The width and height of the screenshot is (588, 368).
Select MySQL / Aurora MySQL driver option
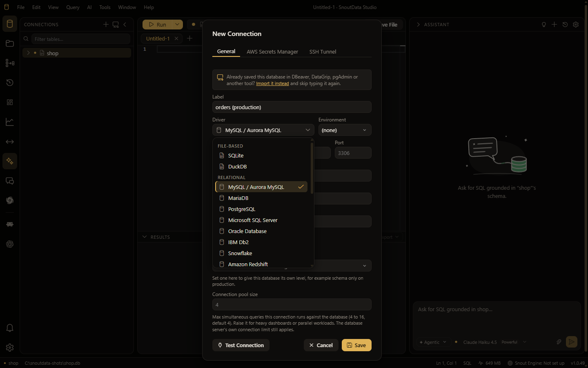[x=261, y=187]
